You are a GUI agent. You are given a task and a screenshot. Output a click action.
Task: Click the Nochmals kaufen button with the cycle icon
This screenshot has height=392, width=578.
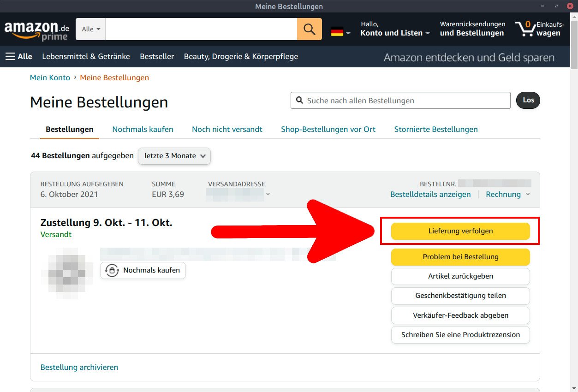click(143, 270)
